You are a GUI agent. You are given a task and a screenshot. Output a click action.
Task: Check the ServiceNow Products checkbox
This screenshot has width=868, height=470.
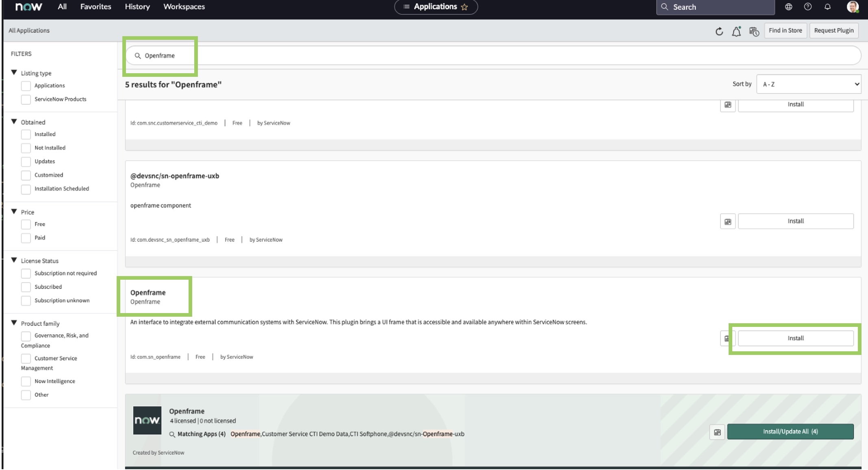pyautogui.click(x=26, y=99)
